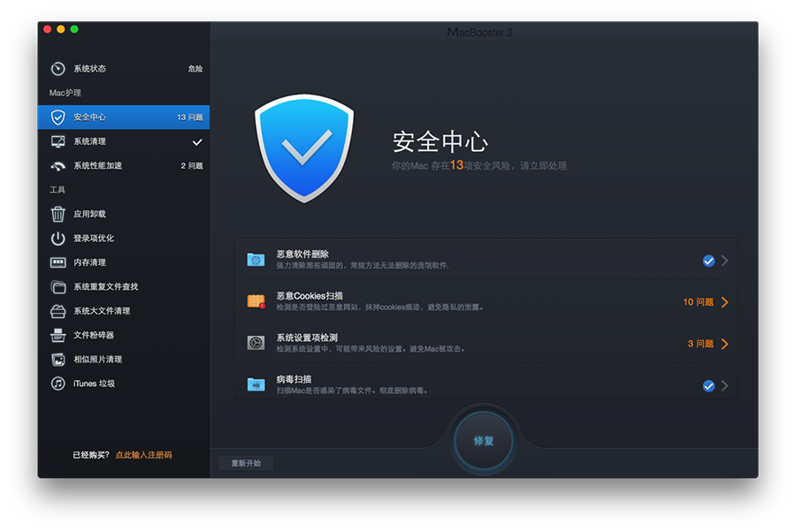Click the 系统性能加速 speed icon
Viewport: 796px width, 532px height.
pyautogui.click(x=57, y=166)
